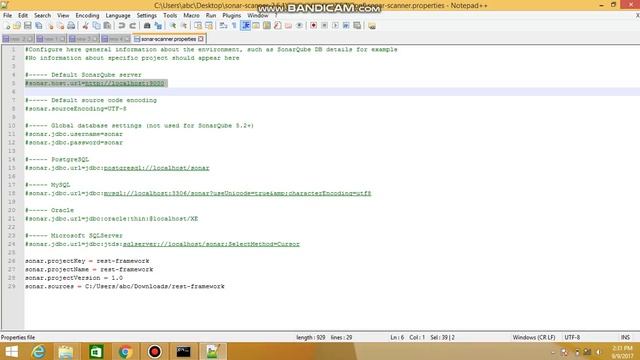640x360 pixels.
Task: Switch to the 'new 4' tab
Action: [116, 39]
